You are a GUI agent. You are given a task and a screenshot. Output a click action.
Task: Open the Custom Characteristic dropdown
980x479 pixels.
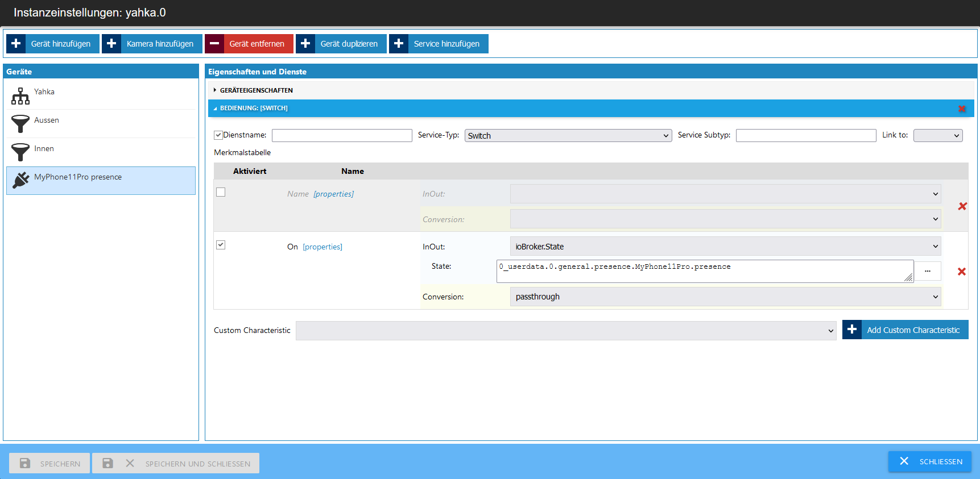566,330
